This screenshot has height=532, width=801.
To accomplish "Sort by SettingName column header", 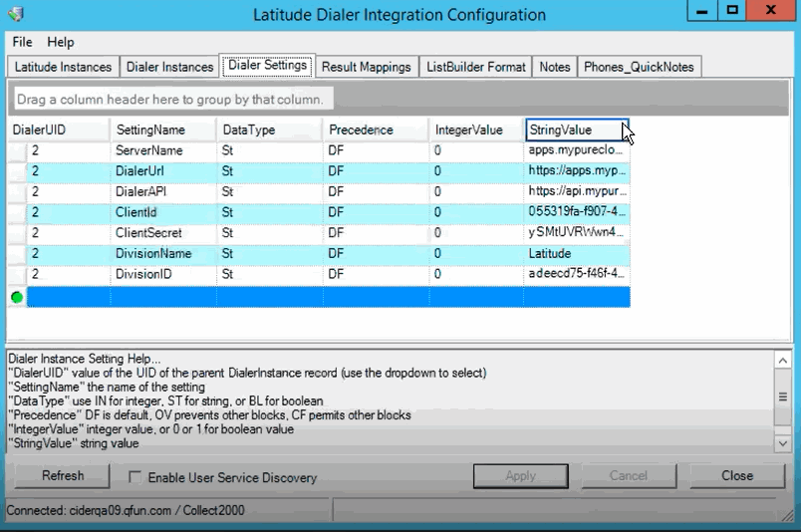I will (x=163, y=130).
